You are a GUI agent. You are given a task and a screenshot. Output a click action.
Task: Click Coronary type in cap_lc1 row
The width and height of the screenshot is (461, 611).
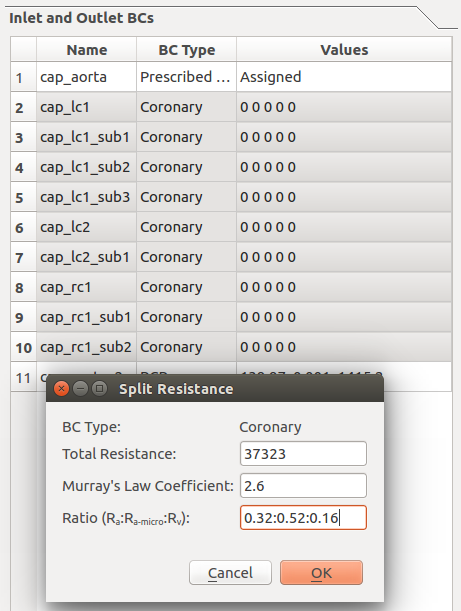pyautogui.click(x=187, y=107)
